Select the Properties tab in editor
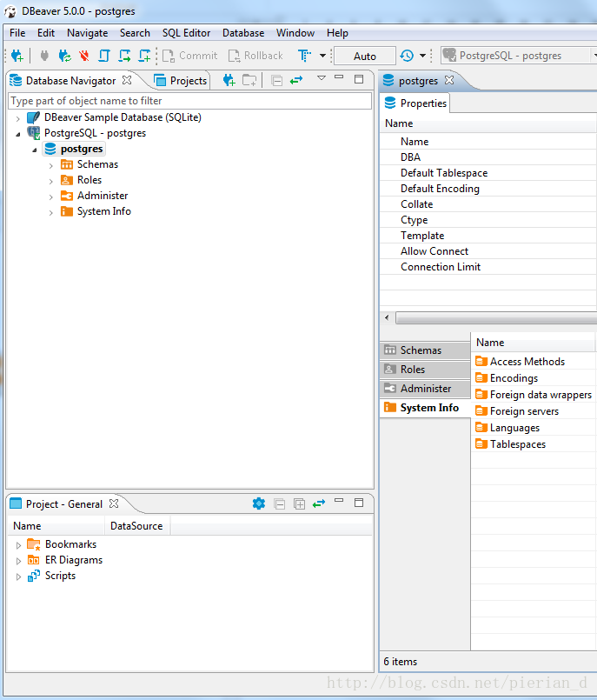This screenshot has height=700, width=597. [415, 103]
